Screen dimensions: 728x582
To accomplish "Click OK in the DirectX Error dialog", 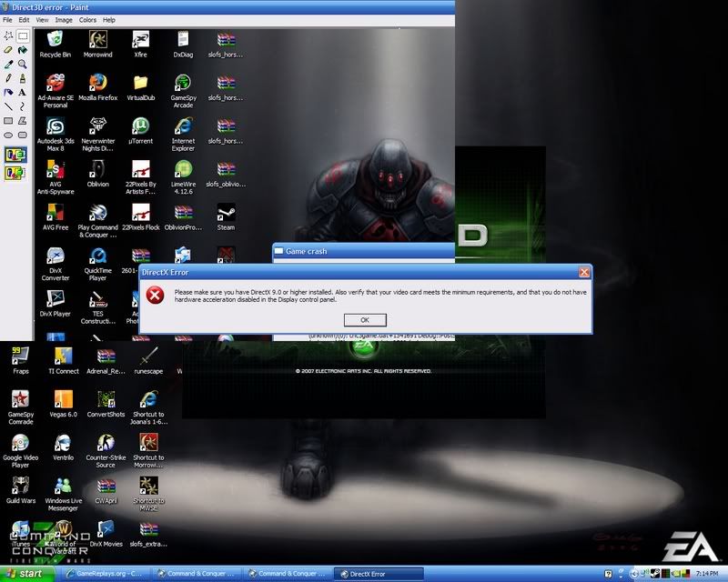I will point(365,320).
